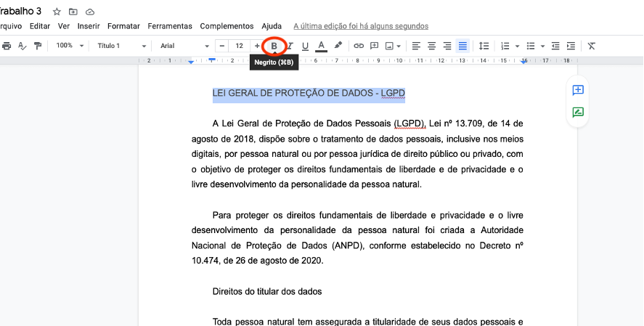Viewport: 644px width, 326px height.
Task: Add a comment from the toolbar
Action: tap(374, 46)
